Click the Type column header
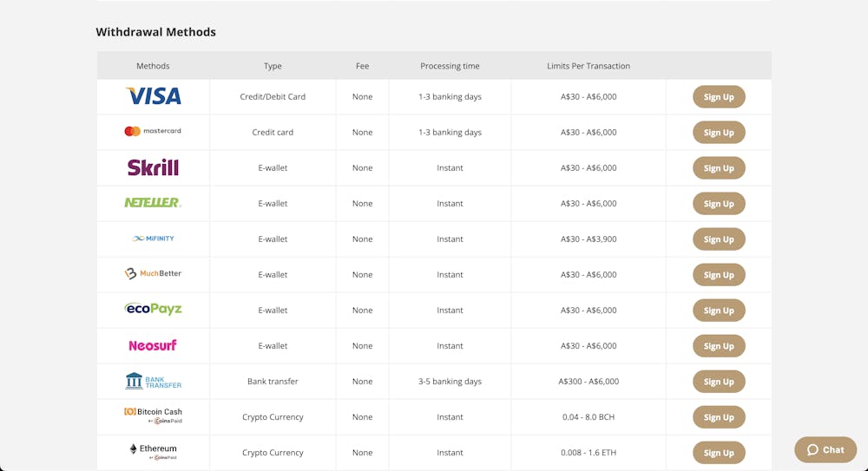 pos(273,66)
